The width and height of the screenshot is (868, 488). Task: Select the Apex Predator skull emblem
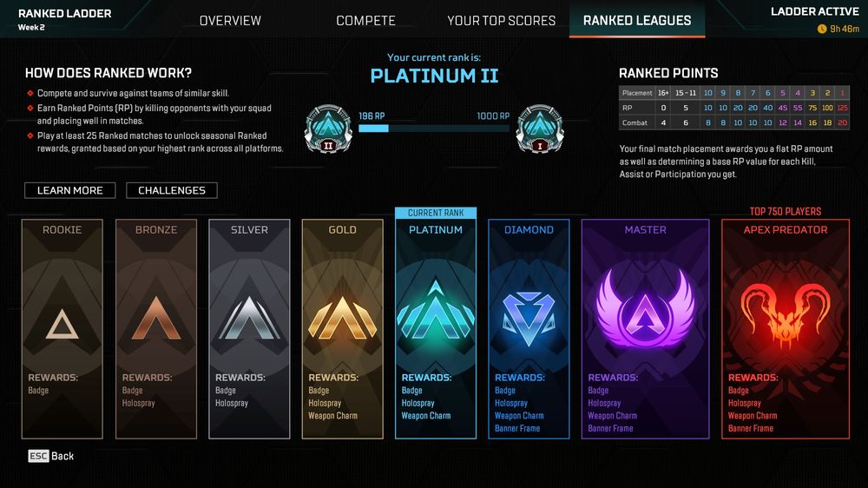pos(785,316)
